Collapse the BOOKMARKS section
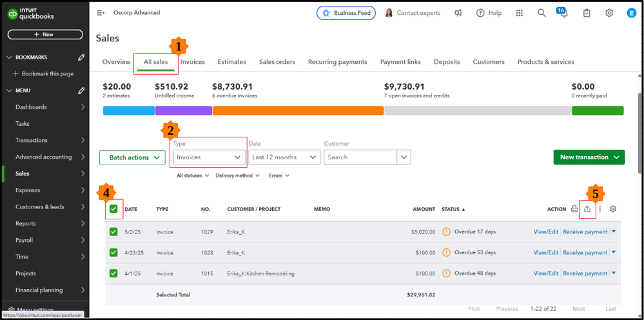The height and width of the screenshot is (320, 644). [10, 57]
